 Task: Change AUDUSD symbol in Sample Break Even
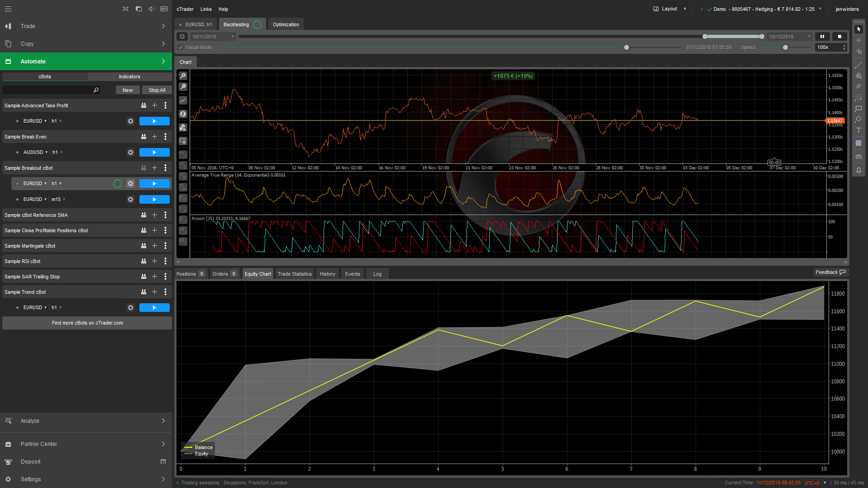[35, 153]
